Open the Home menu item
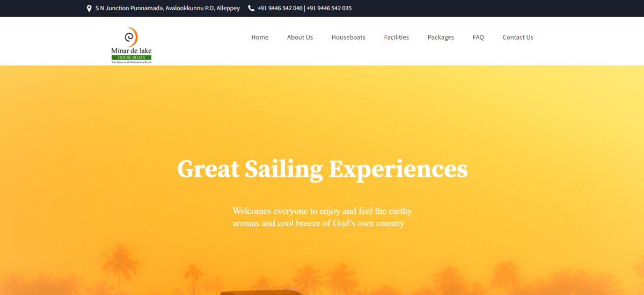644x295 pixels. [260, 38]
